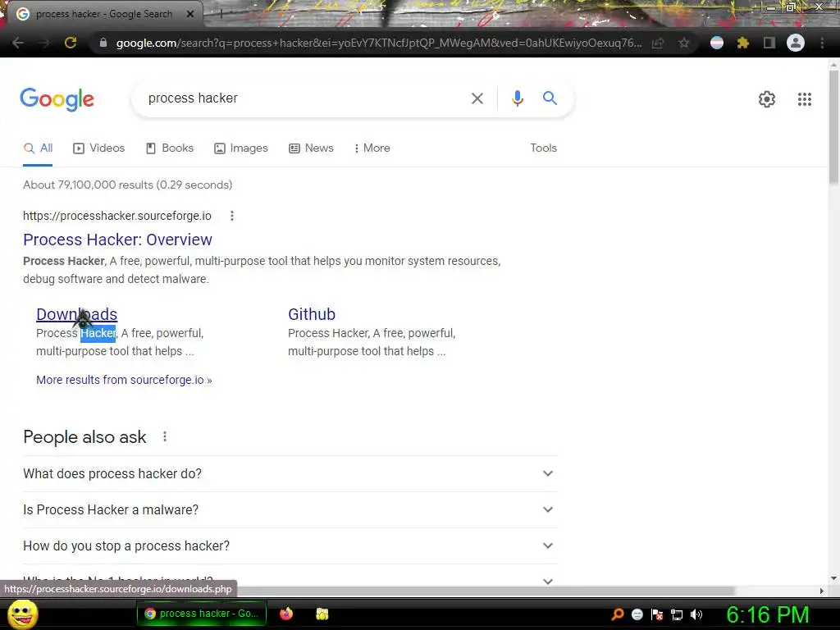Expand 'How do you stop a process hacker?'

pos(290,546)
